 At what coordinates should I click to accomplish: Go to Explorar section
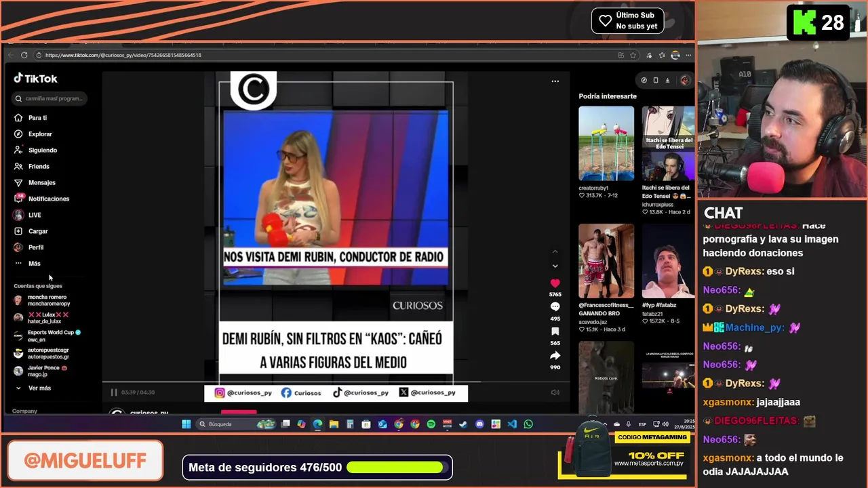click(33, 134)
